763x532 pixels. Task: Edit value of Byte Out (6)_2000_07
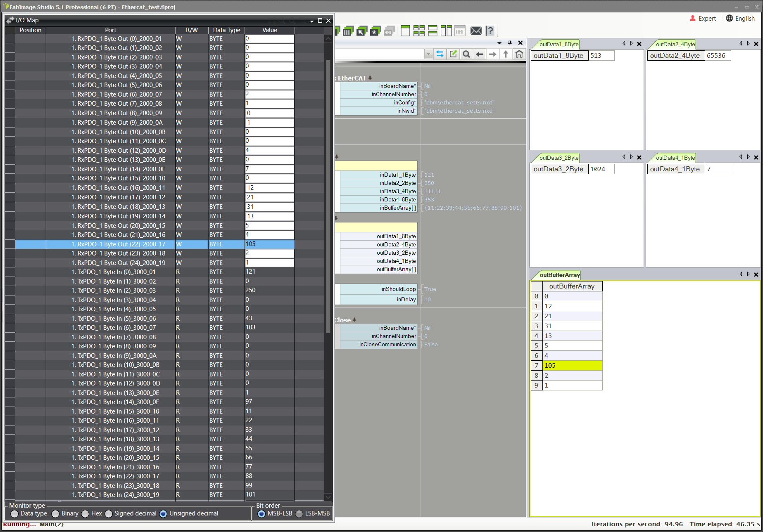(x=269, y=94)
